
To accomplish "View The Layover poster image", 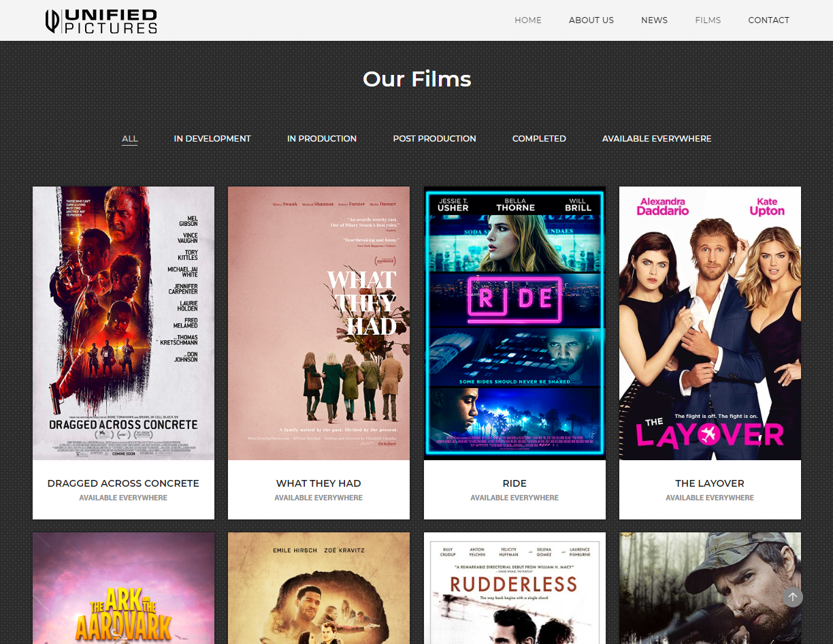I will point(710,323).
